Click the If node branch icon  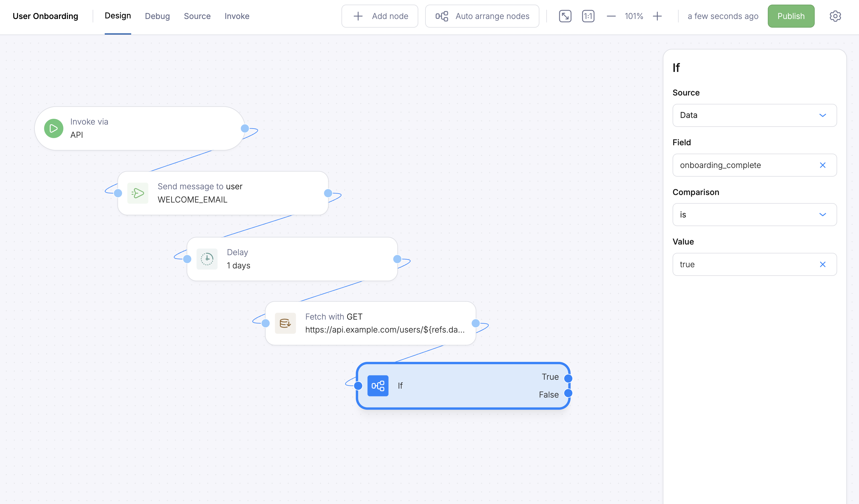pos(378,386)
